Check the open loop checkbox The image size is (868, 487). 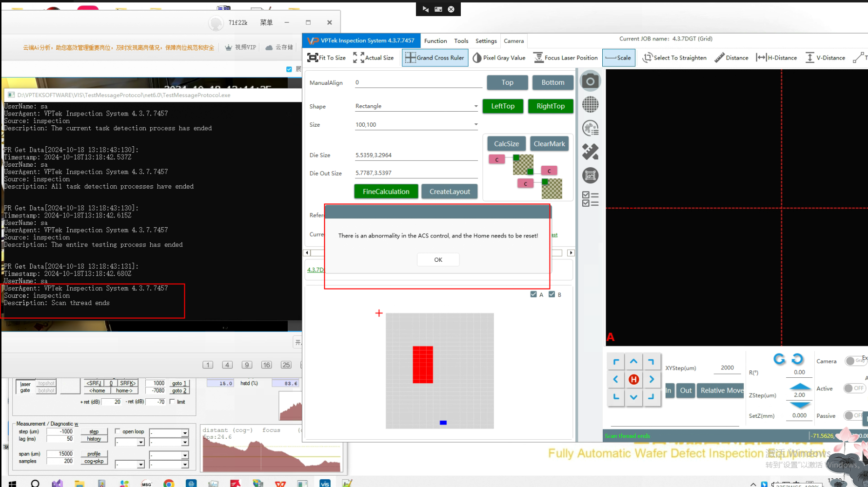pyautogui.click(x=118, y=431)
